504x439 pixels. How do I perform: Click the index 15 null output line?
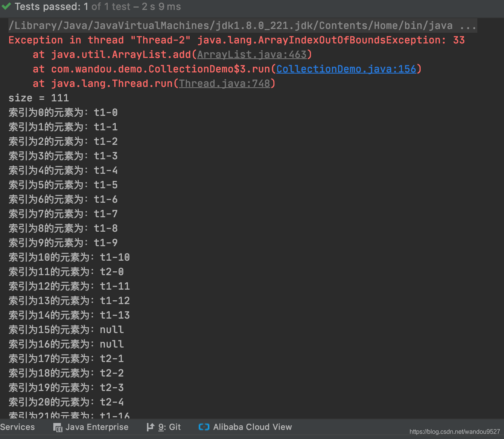(66, 330)
